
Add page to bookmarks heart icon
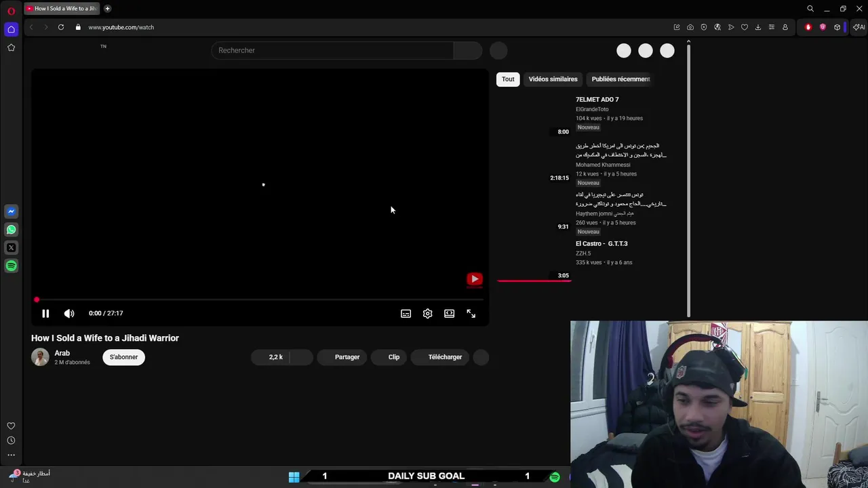point(745,27)
